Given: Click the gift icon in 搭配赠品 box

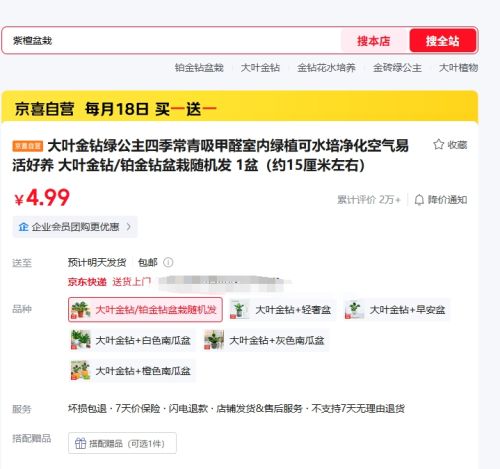Looking at the screenshot, I should tap(80, 443).
